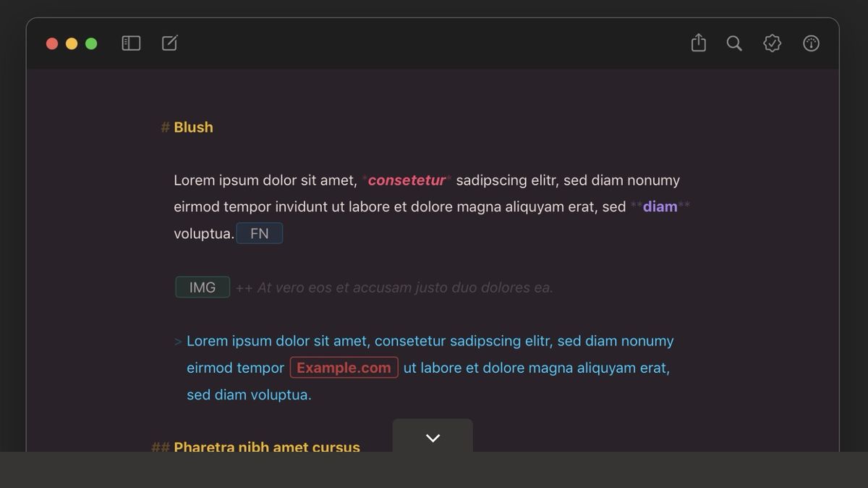Open the gauge statistics icon

click(812, 43)
